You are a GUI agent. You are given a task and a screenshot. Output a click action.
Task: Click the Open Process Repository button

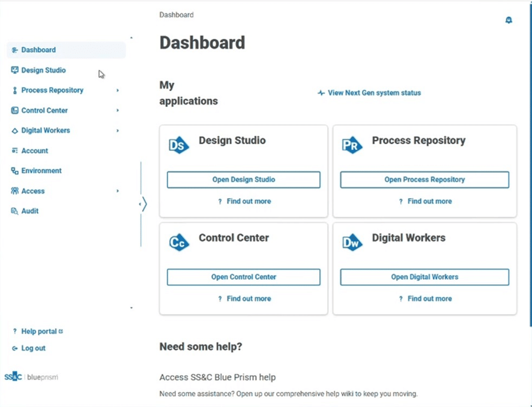pos(425,179)
